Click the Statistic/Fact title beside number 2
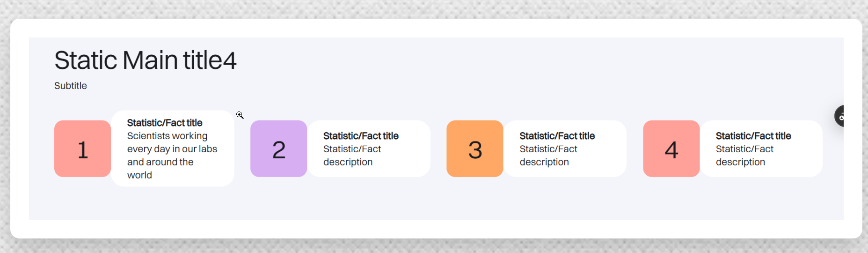This screenshot has height=253, width=868. [361, 136]
